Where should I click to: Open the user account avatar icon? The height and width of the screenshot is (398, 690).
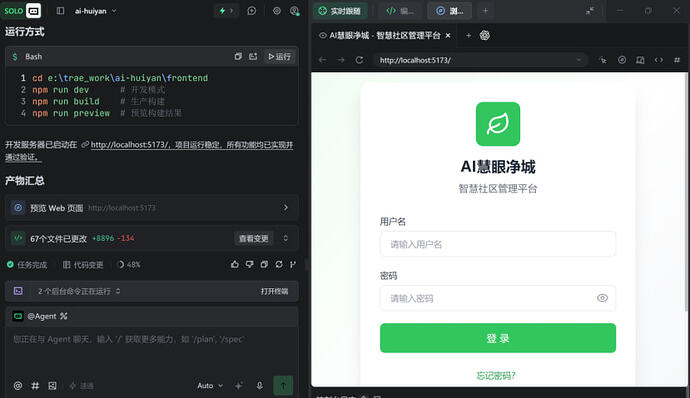tap(294, 11)
